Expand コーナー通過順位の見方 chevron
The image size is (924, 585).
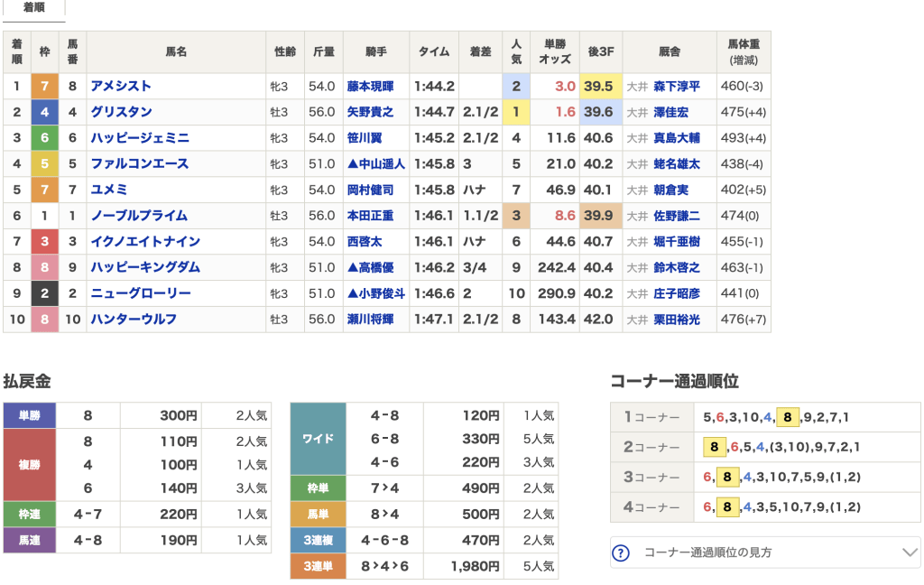[x=910, y=552]
